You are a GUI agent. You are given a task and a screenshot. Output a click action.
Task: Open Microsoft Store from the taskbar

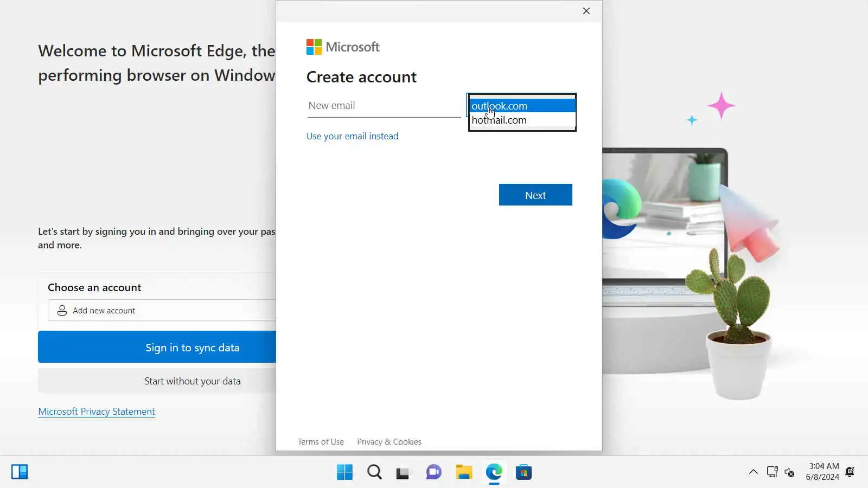click(x=524, y=472)
